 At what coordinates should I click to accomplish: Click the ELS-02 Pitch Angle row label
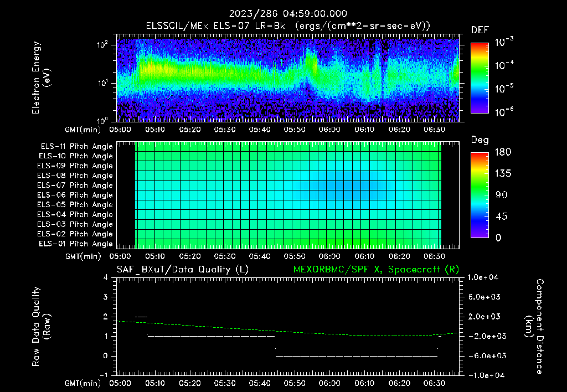tap(75, 234)
